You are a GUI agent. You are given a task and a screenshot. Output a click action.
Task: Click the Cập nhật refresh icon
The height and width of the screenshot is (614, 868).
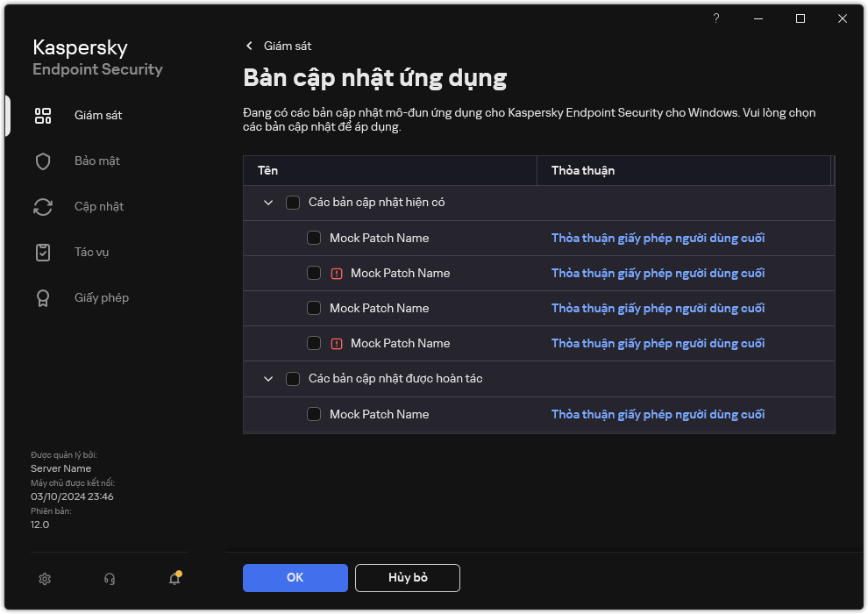(43, 206)
